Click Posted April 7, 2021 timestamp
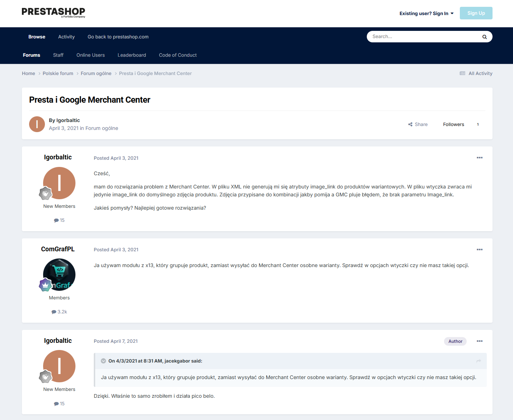513x420 pixels. [x=116, y=341]
